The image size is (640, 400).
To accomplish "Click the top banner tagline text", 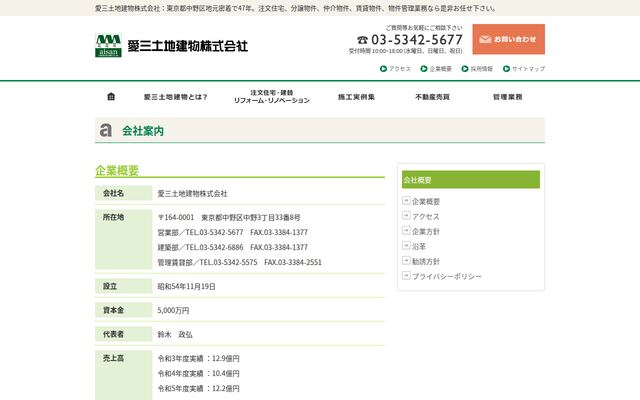I will (296, 8).
